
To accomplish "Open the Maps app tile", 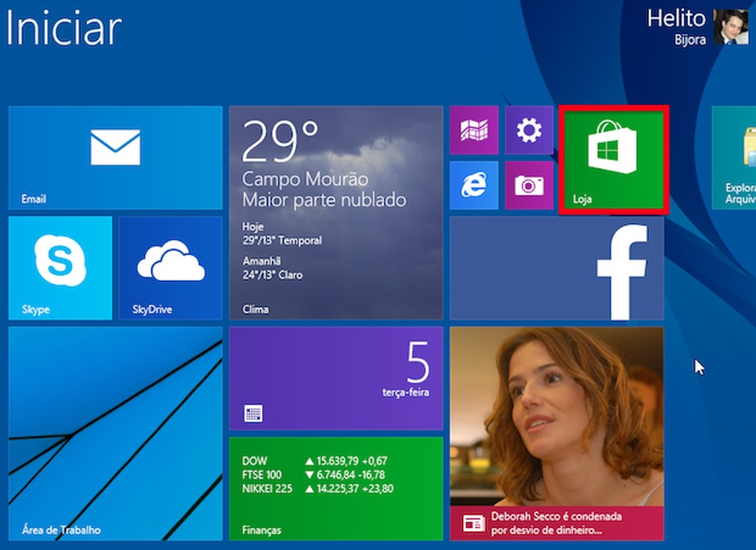I will pyautogui.click(x=474, y=130).
